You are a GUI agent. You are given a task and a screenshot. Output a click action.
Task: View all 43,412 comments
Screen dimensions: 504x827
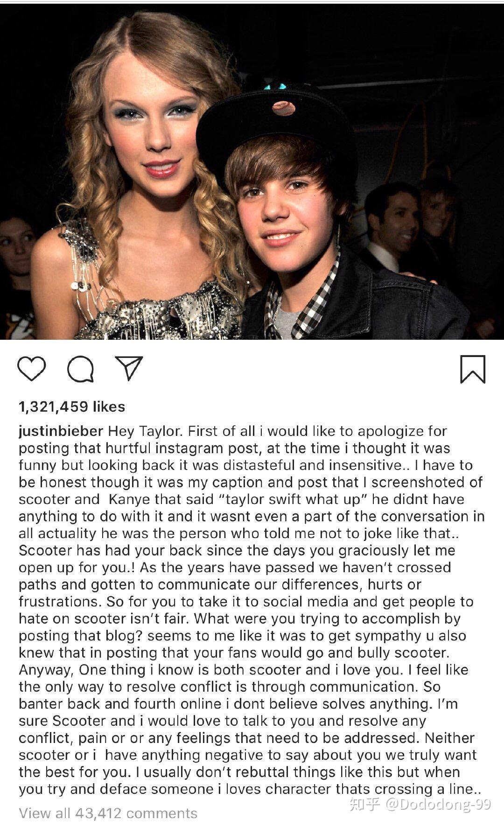coord(108,813)
